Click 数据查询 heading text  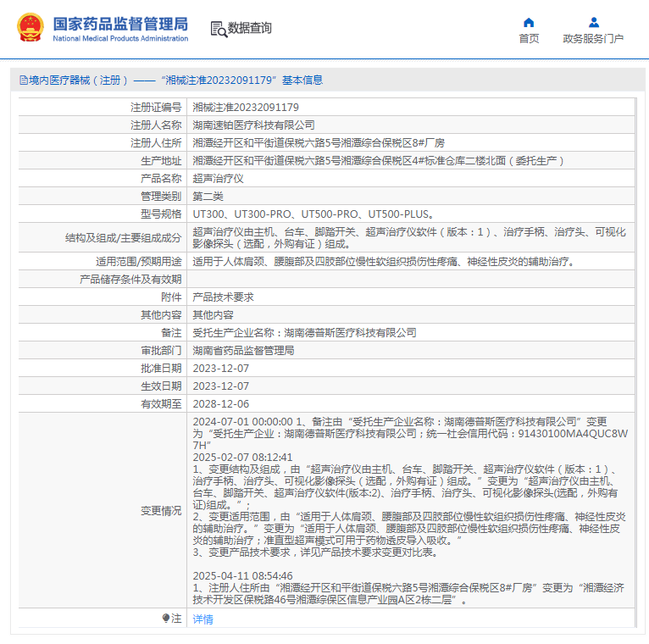point(250,28)
